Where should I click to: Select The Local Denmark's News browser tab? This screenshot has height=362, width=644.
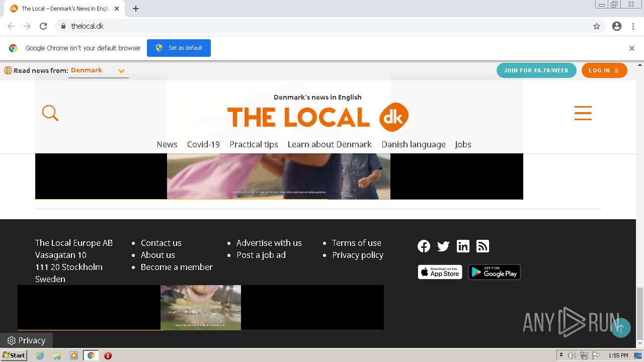pyautogui.click(x=65, y=9)
